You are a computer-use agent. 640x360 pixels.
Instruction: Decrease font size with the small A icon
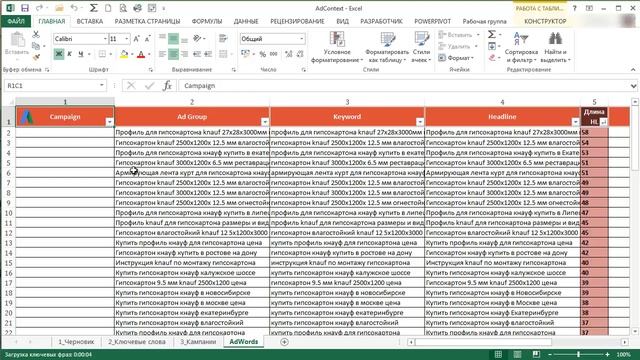[x=147, y=39]
